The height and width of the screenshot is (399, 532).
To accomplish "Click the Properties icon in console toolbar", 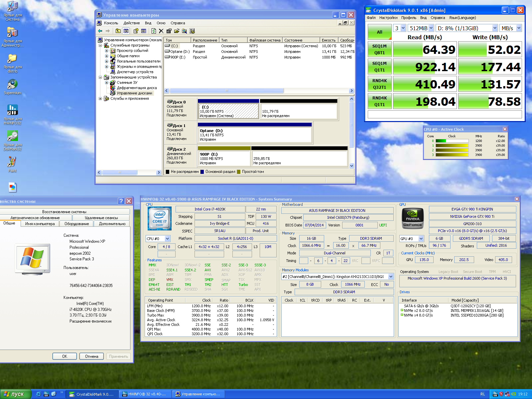I will pos(169,31).
